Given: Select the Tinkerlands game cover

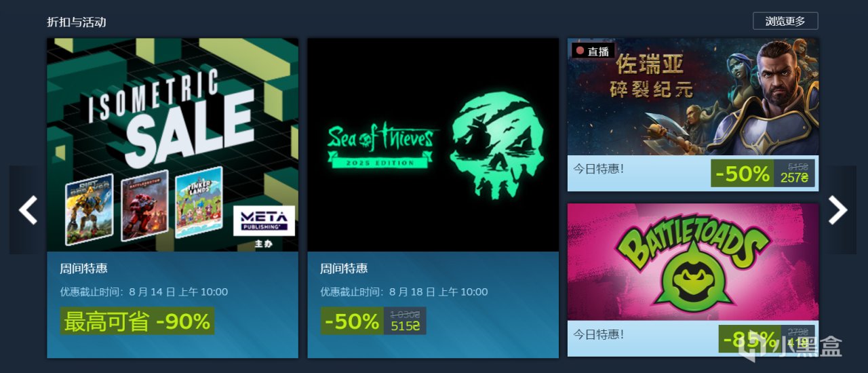Looking at the screenshot, I should pyautogui.click(x=199, y=201).
